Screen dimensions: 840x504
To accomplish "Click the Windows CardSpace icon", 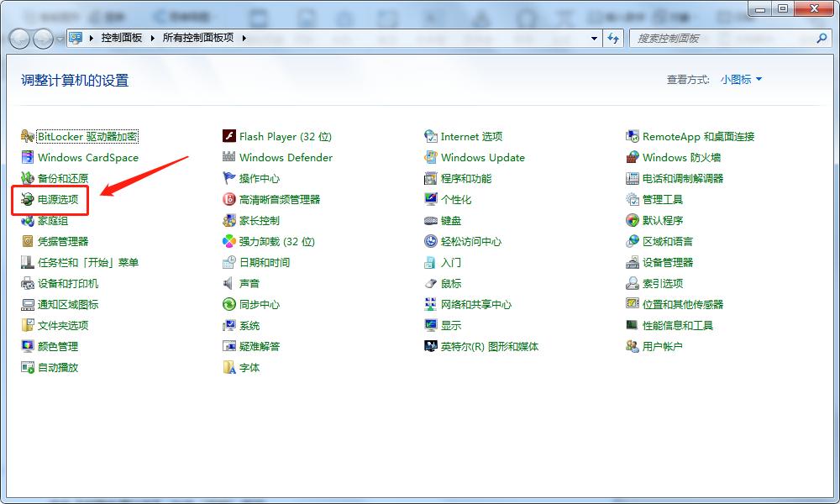I will tap(28, 157).
